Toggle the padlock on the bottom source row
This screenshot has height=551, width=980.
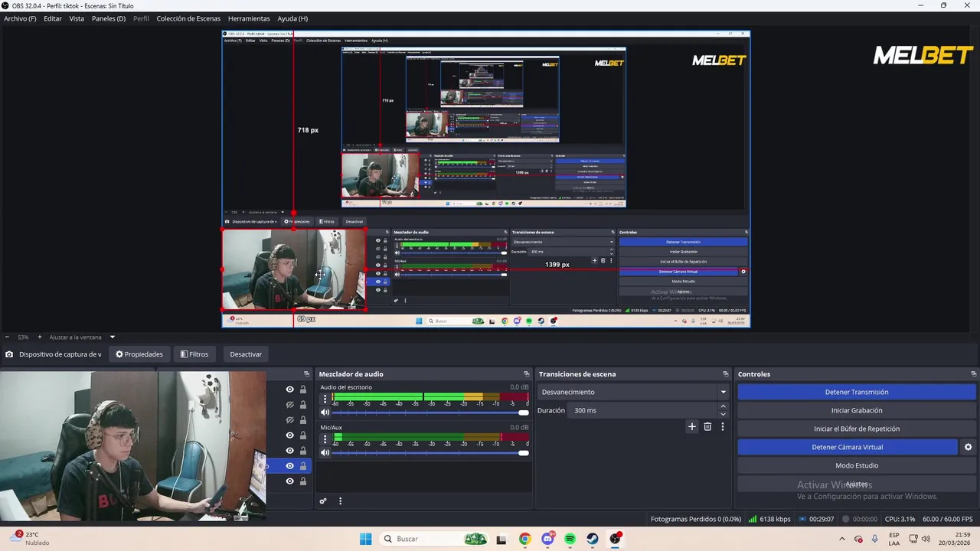click(303, 481)
